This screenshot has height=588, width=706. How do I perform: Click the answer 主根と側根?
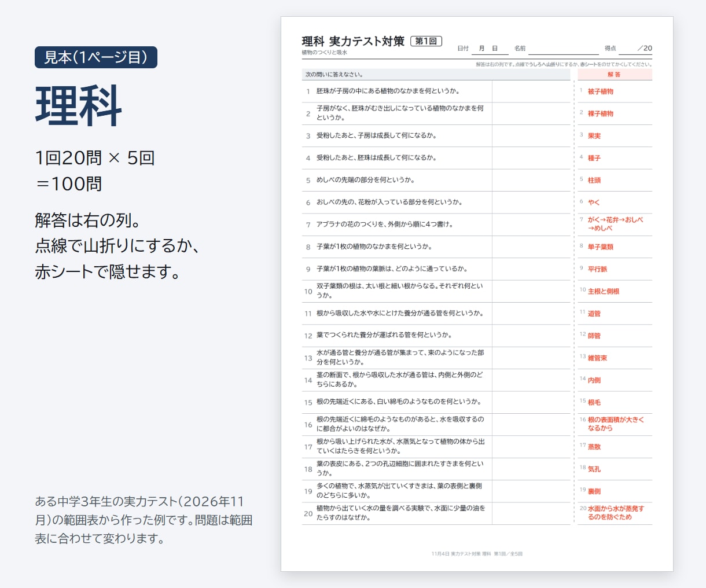(x=604, y=292)
